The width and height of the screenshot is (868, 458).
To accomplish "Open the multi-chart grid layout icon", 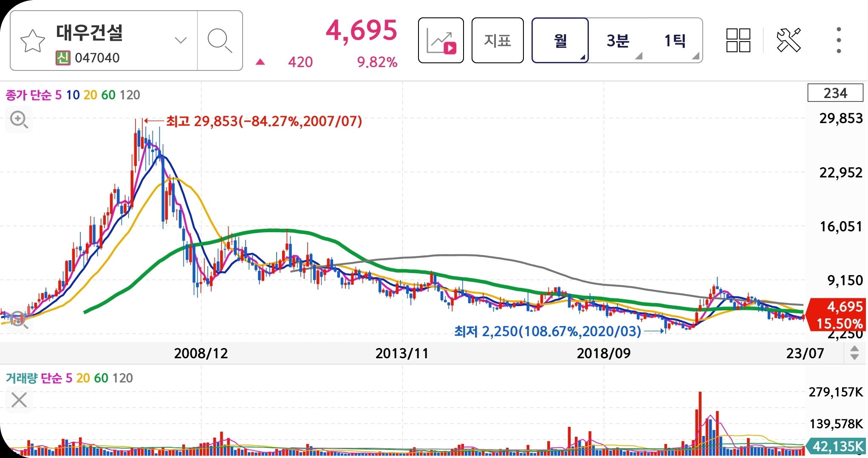I will click(x=738, y=40).
